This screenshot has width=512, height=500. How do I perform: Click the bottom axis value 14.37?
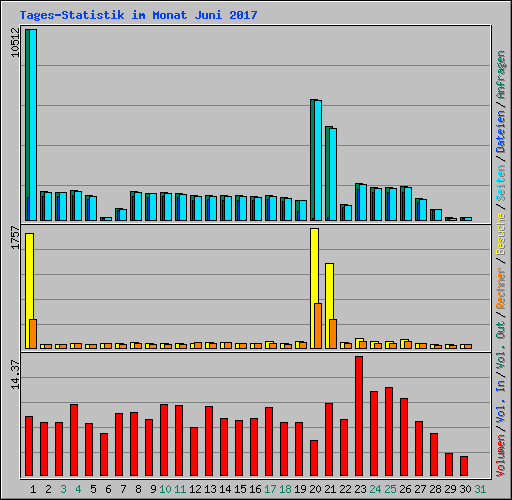[x=15, y=374]
